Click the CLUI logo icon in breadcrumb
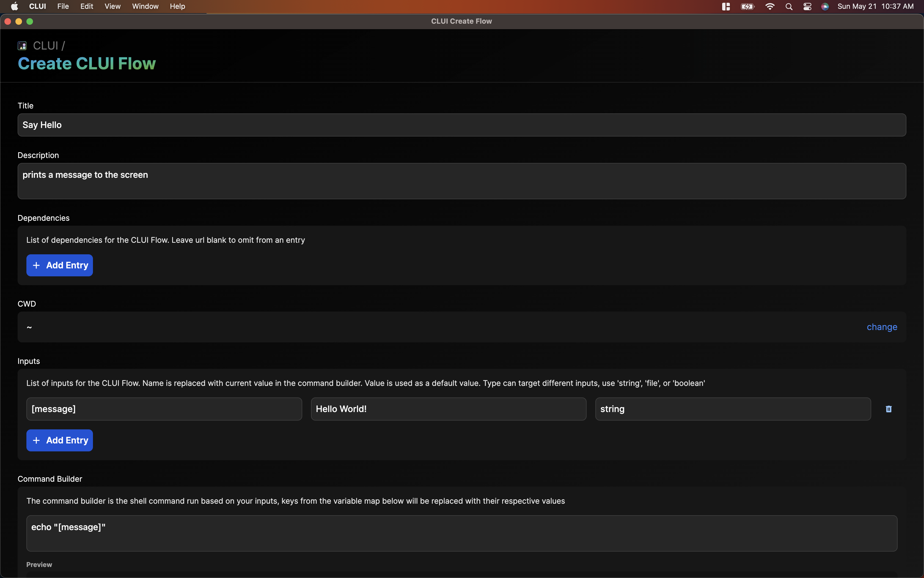Image resolution: width=924 pixels, height=578 pixels. coord(22,46)
